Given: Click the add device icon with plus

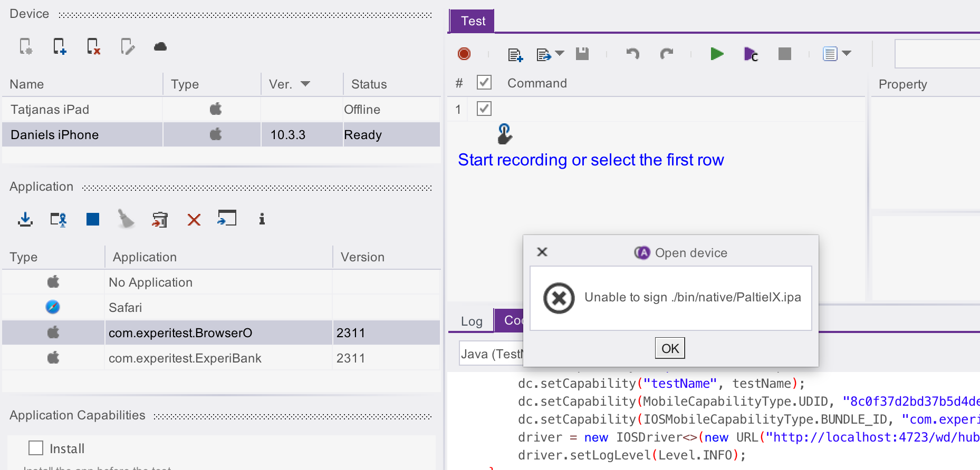Looking at the screenshot, I should pos(60,47).
